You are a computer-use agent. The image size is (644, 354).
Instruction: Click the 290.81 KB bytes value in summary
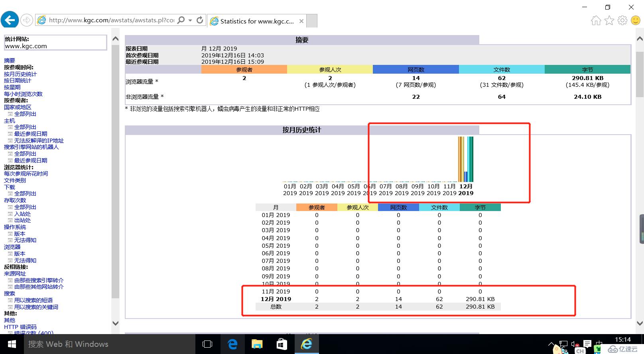pos(587,78)
